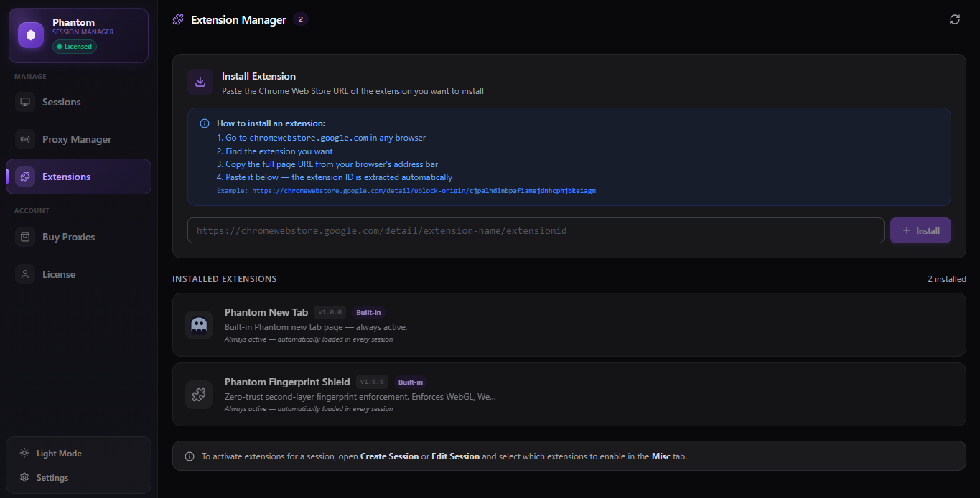Screen dimensions: 980x498
Task: Click the info icon beside How to install
Action: click(x=205, y=123)
